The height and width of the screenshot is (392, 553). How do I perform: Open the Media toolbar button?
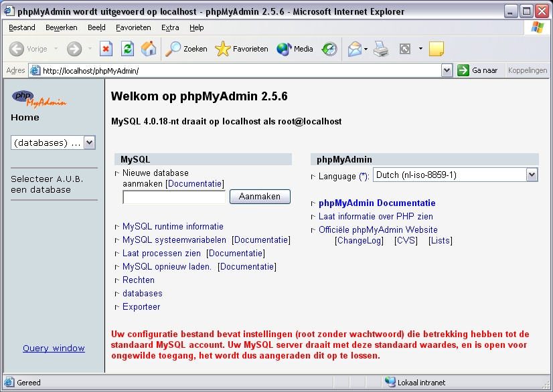pos(295,49)
